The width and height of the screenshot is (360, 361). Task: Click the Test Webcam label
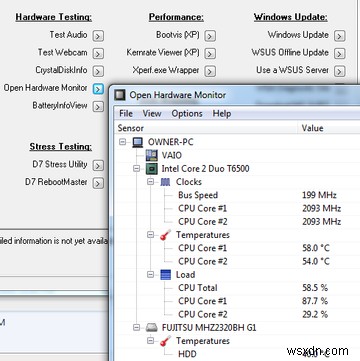click(62, 52)
